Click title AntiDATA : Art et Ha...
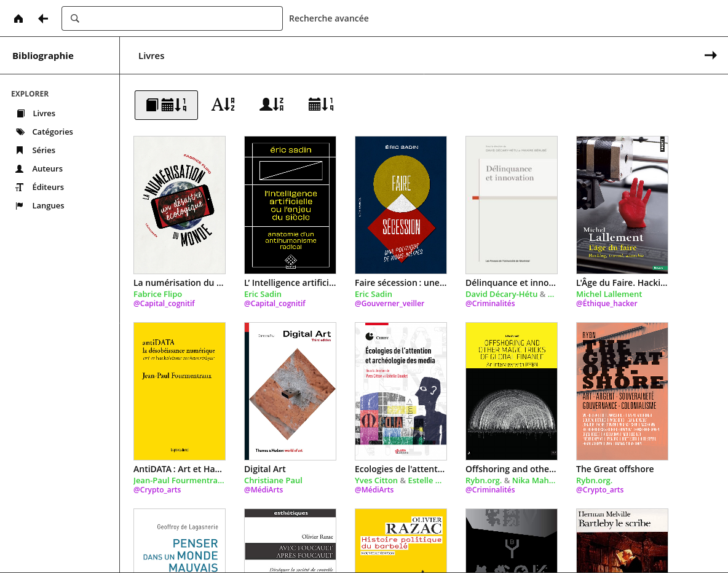728x573 pixels. click(178, 469)
